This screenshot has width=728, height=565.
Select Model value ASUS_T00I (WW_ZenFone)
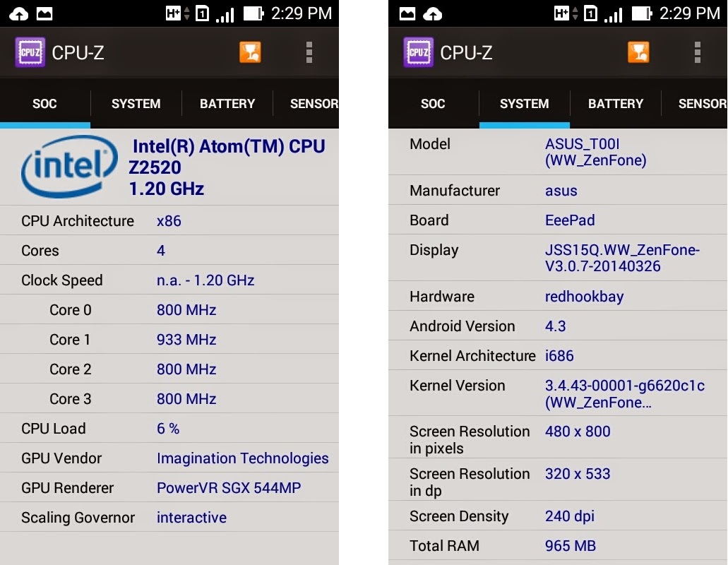(596, 153)
